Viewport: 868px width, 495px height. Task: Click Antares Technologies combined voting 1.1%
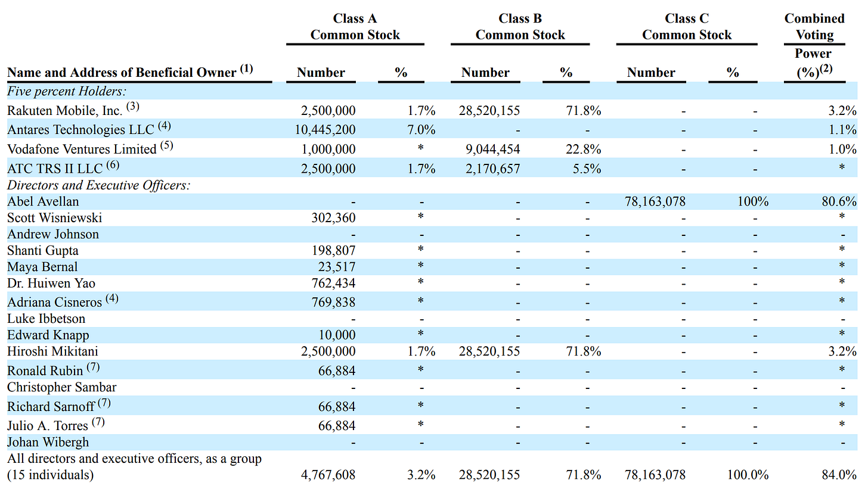(842, 129)
